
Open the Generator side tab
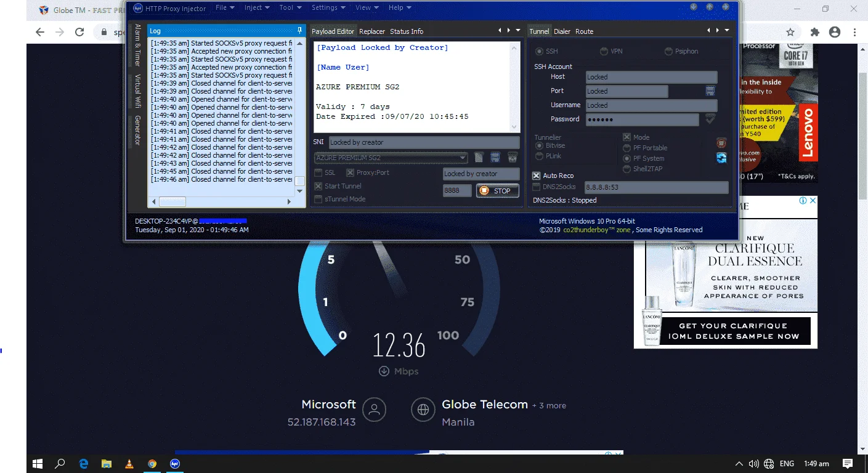137,131
